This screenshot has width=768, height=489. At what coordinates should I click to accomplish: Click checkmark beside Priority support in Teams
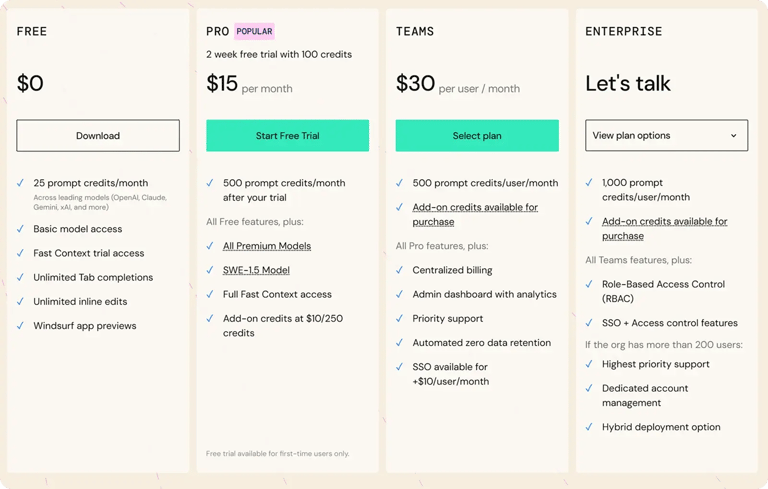400,318
